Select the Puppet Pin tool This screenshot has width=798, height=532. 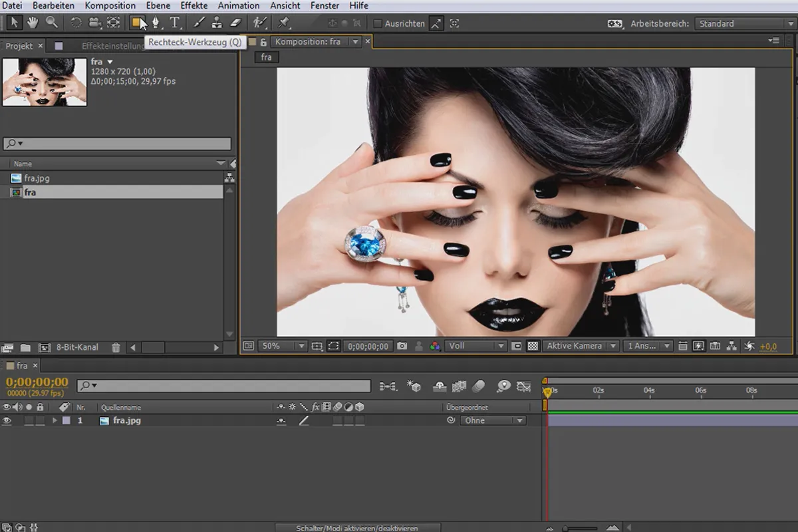pyautogui.click(x=284, y=23)
